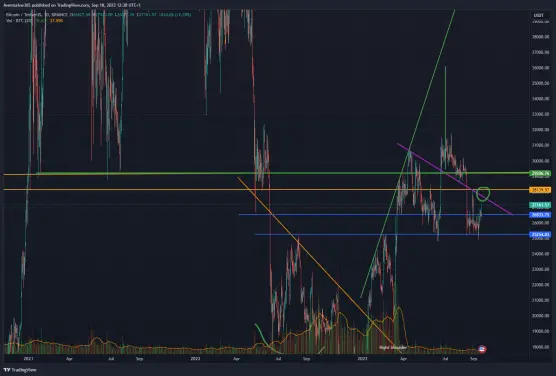This screenshot has height=376, width=556.
Task: Click the published on TradingView.com header text
Action: click(x=72, y=5)
